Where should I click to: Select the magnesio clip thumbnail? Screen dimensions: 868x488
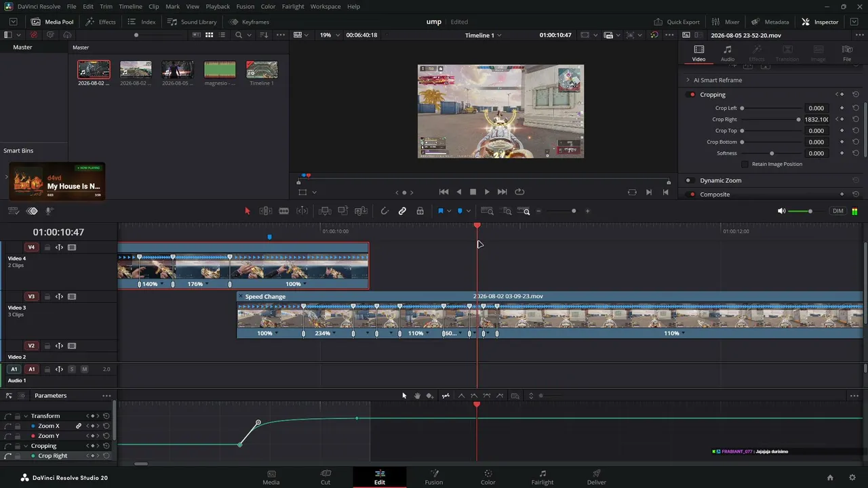point(220,69)
